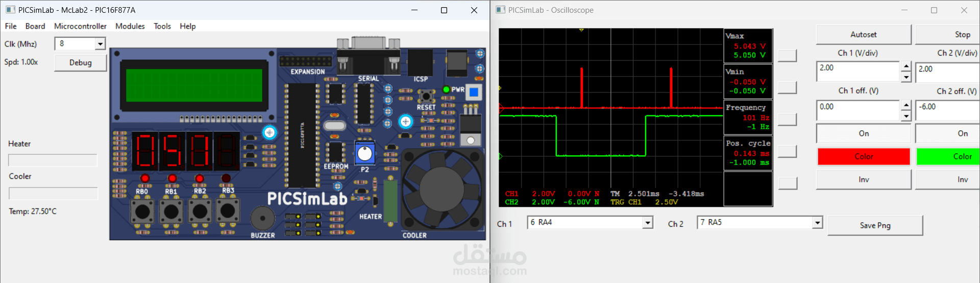Image resolution: width=980 pixels, height=283 pixels.
Task: Toggle the Ch 1 On button
Action: tap(864, 133)
